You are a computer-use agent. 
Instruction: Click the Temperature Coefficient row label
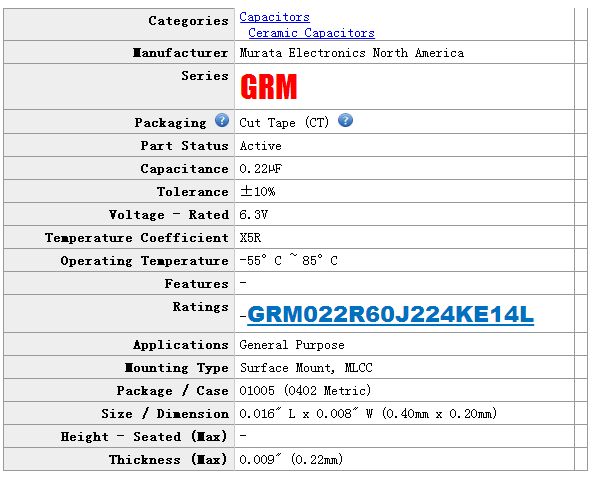coord(137,238)
